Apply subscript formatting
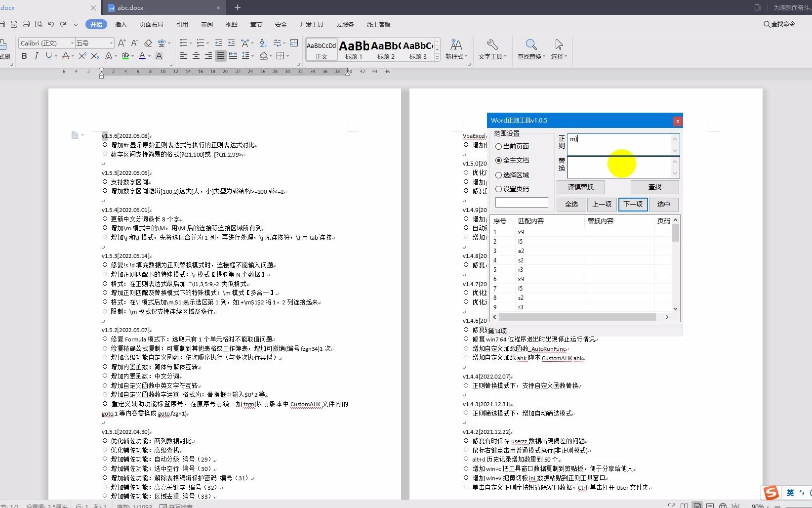The image size is (812, 508). click(x=95, y=56)
